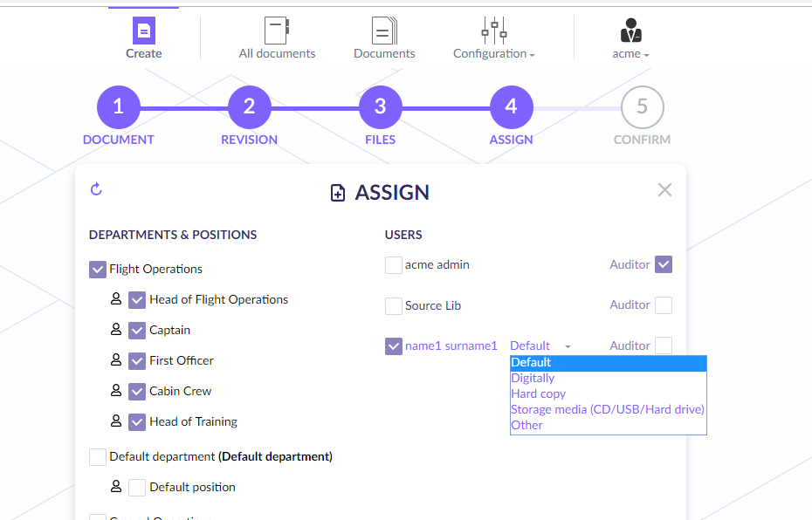The image size is (812, 520).
Task: Click person icon beside Captain position
Action: tap(116, 330)
